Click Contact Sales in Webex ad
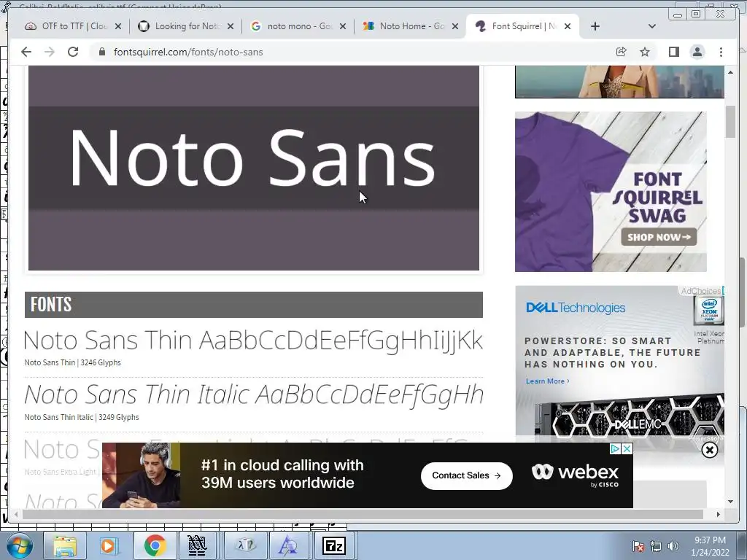The width and height of the screenshot is (747, 560). pos(466,475)
